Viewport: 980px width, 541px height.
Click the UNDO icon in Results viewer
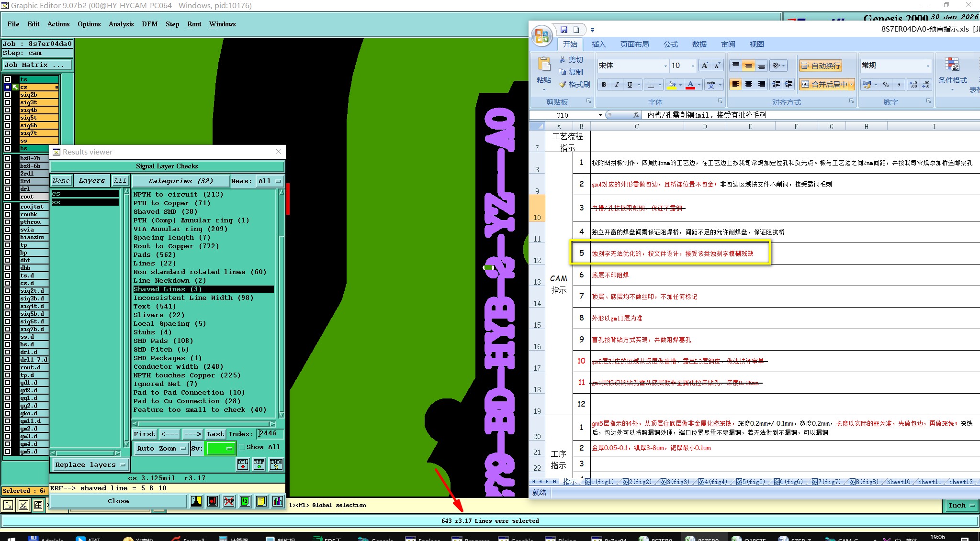click(276, 464)
